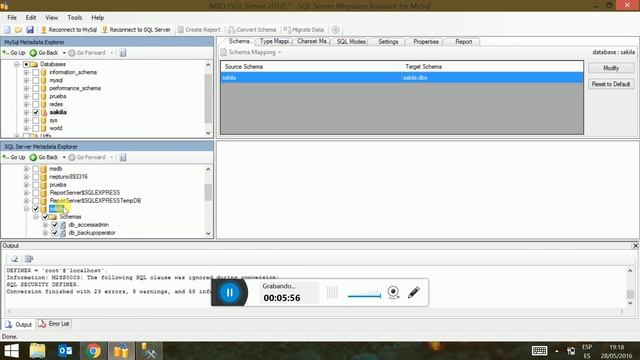Click Convert Schema in the toolbar

coord(252,30)
